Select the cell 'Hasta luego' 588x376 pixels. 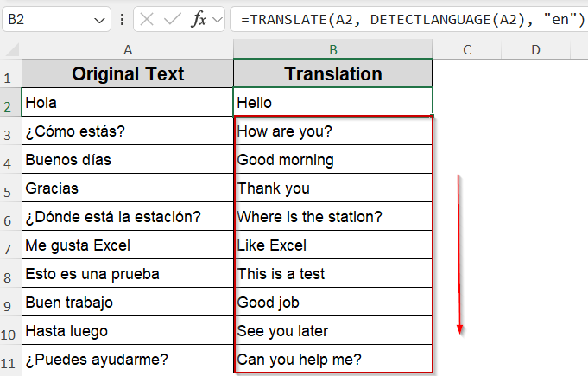(x=128, y=330)
